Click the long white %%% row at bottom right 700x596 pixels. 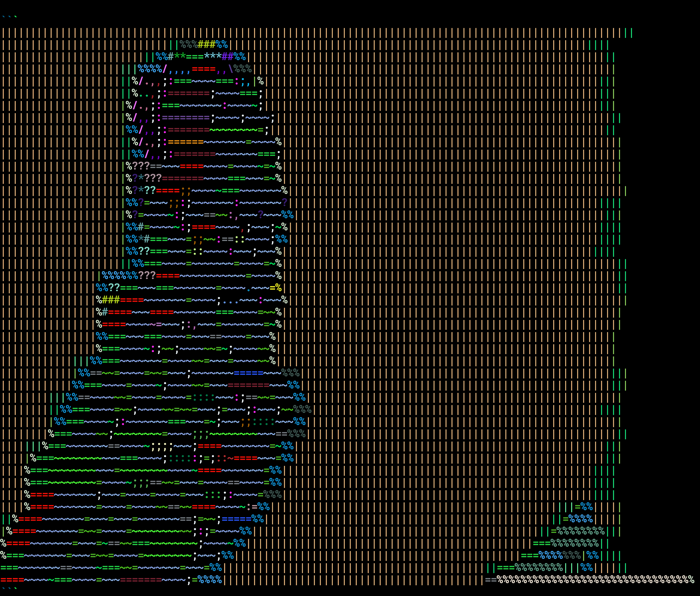point(595,580)
